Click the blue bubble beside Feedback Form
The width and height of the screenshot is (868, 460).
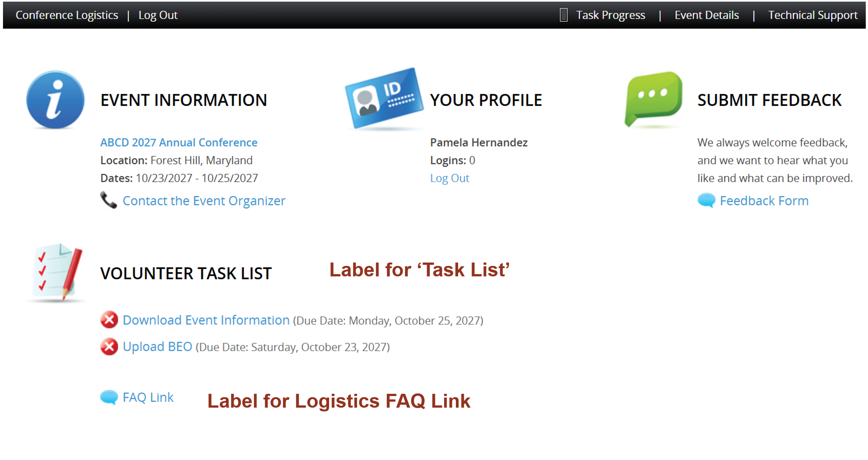tap(706, 200)
